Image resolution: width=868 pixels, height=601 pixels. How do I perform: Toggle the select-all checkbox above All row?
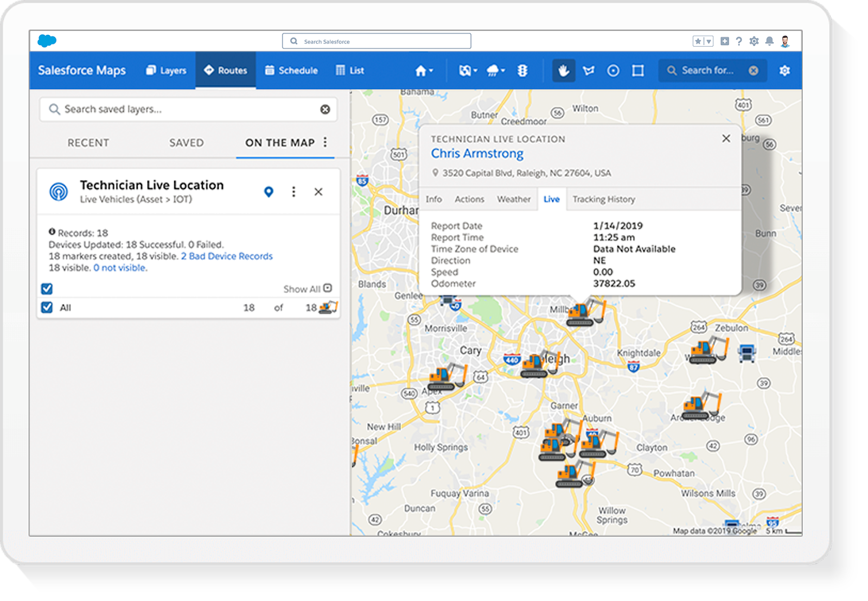[47, 288]
